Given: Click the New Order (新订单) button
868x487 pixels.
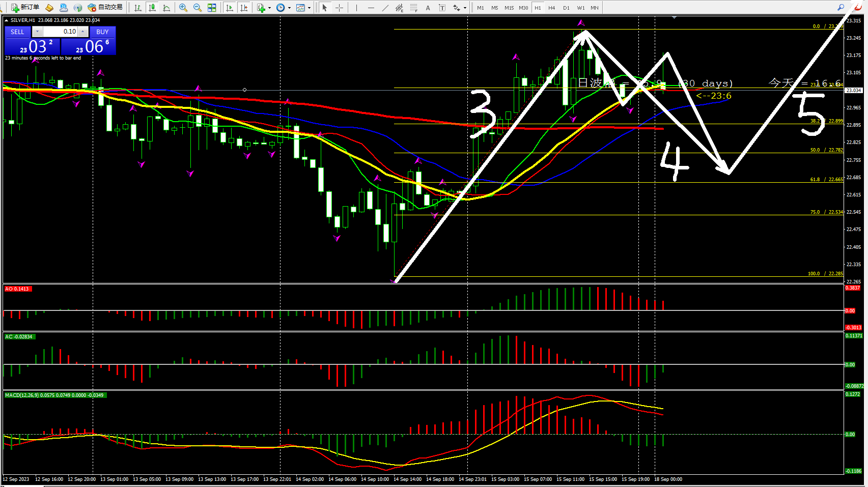Looking at the screenshot, I should 25,8.
